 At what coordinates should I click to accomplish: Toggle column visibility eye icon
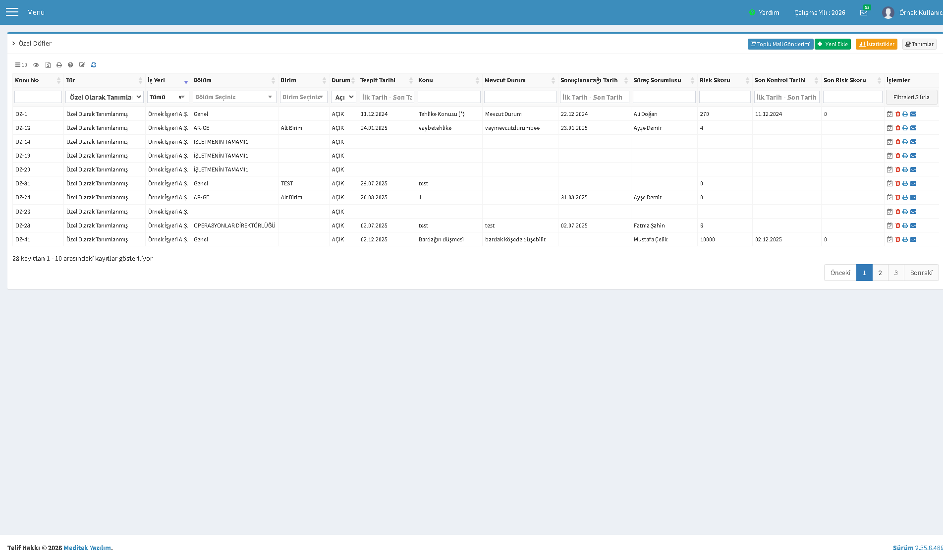click(36, 65)
